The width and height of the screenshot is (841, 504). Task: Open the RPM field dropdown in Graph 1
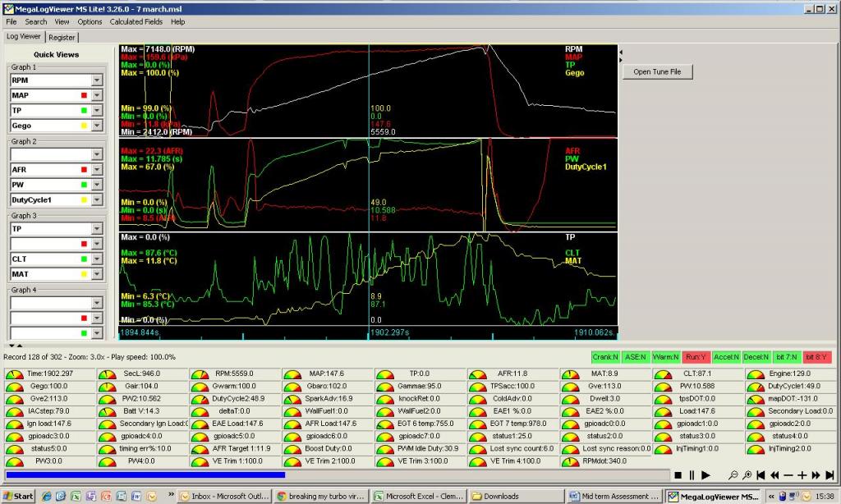point(97,80)
